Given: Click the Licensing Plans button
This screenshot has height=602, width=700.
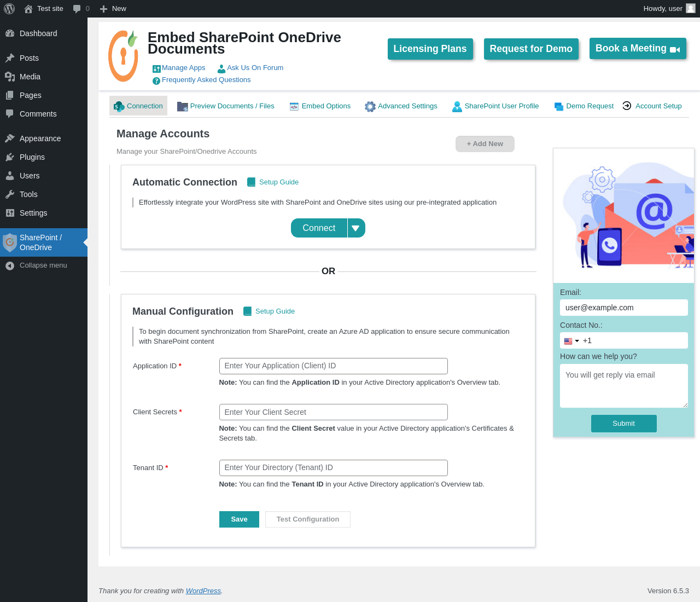Looking at the screenshot, I should (x=430, y=49).
